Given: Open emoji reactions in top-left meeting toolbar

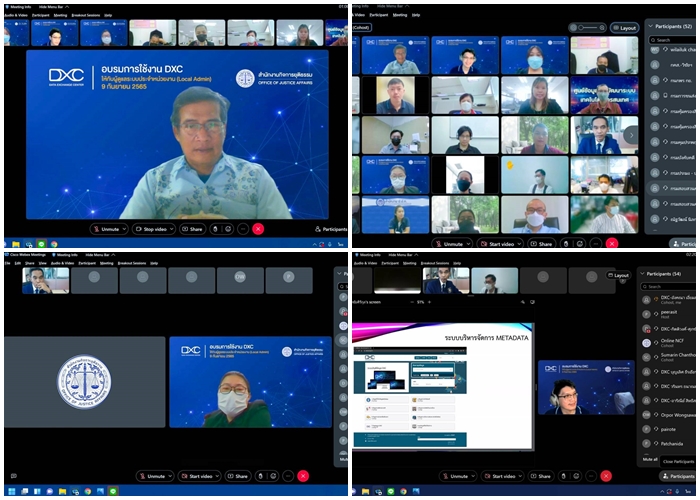Looking at the screenshot, I should [228, 229].
